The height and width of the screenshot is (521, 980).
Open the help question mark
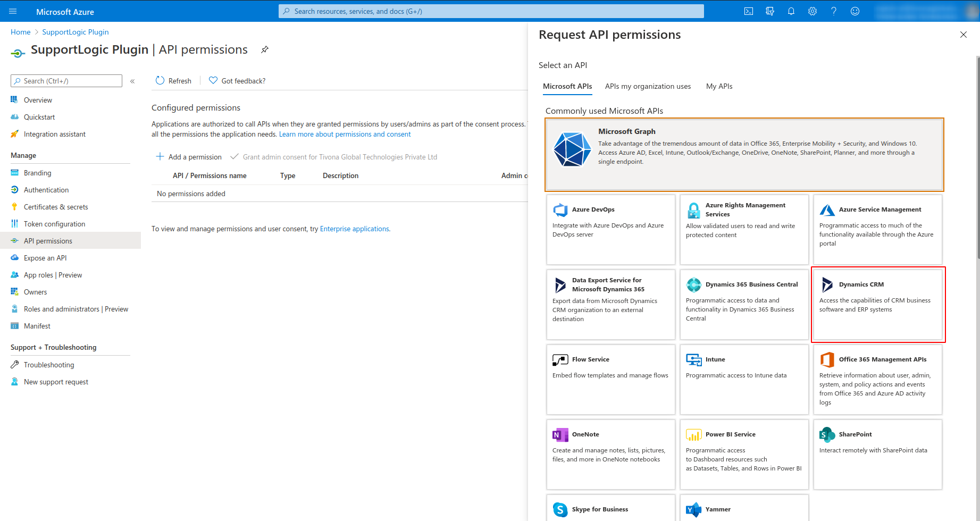click(x=834, y=11)
